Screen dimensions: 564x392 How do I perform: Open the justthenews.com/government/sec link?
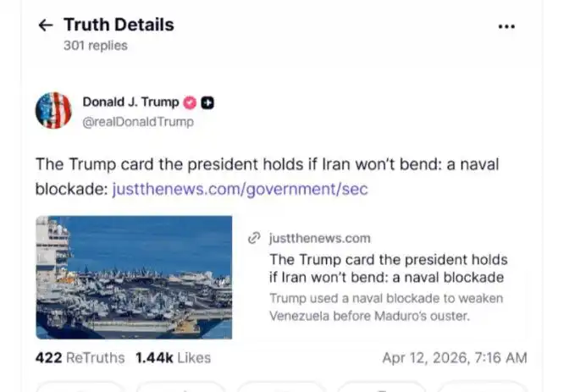pyautogui.click(x=240, y=189)
